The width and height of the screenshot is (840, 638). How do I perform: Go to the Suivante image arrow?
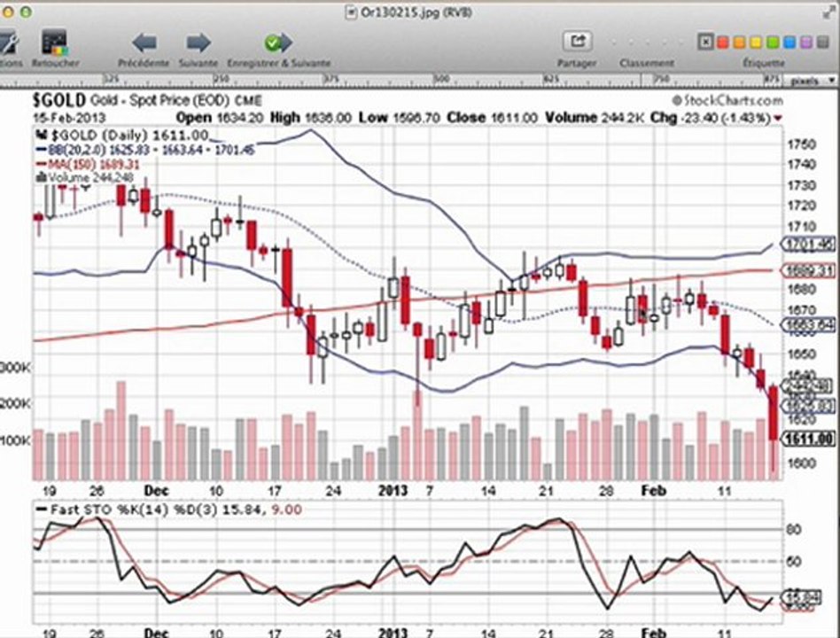(x=198, y=43)
